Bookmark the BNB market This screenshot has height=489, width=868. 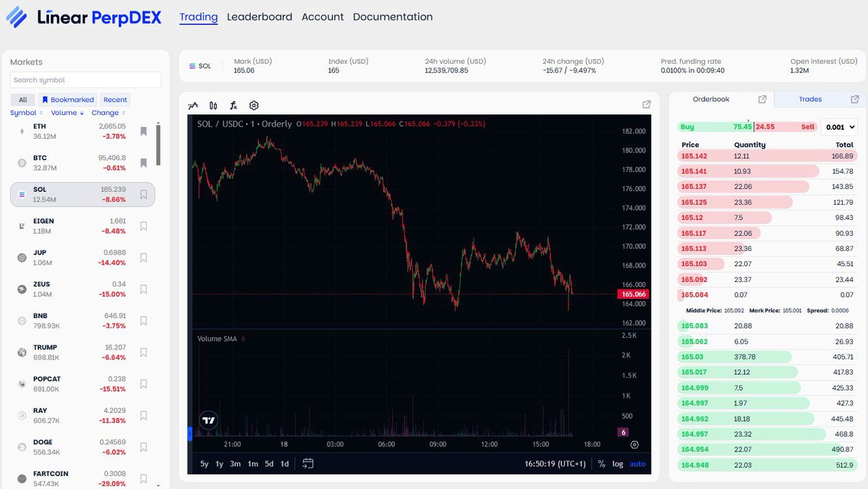point(144,320)
